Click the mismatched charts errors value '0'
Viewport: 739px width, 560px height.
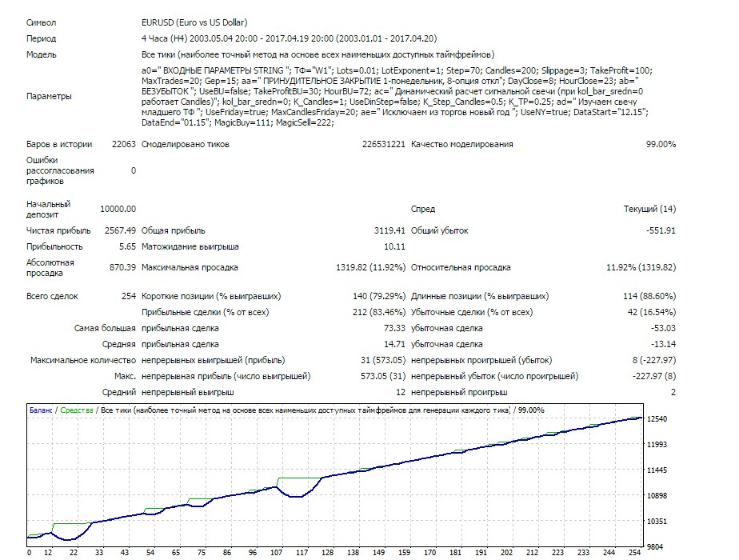pyautogui.click(x=134, y=170)
